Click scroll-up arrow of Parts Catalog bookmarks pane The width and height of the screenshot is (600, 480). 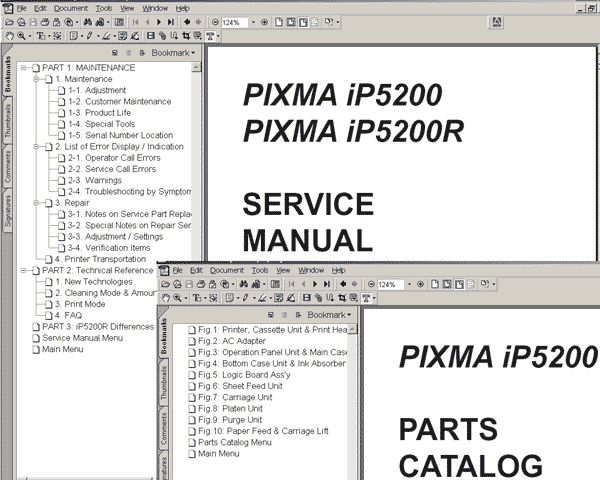(352, 330)
